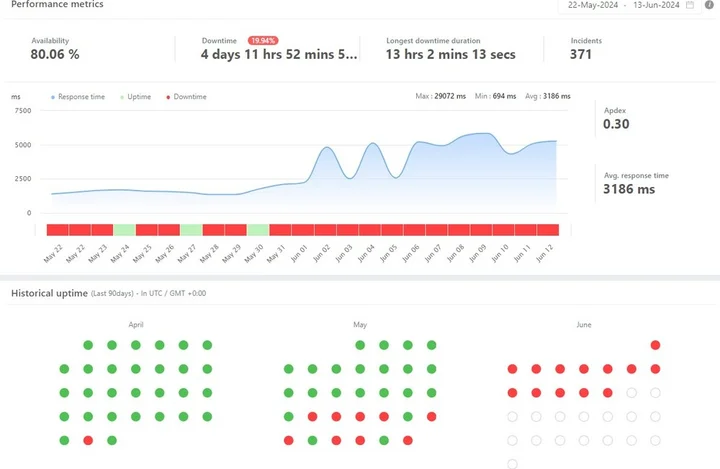Viewport: 720px width, 469px height.
Task: Click the truncated Downtime duration value
Action: coord(278,54)
